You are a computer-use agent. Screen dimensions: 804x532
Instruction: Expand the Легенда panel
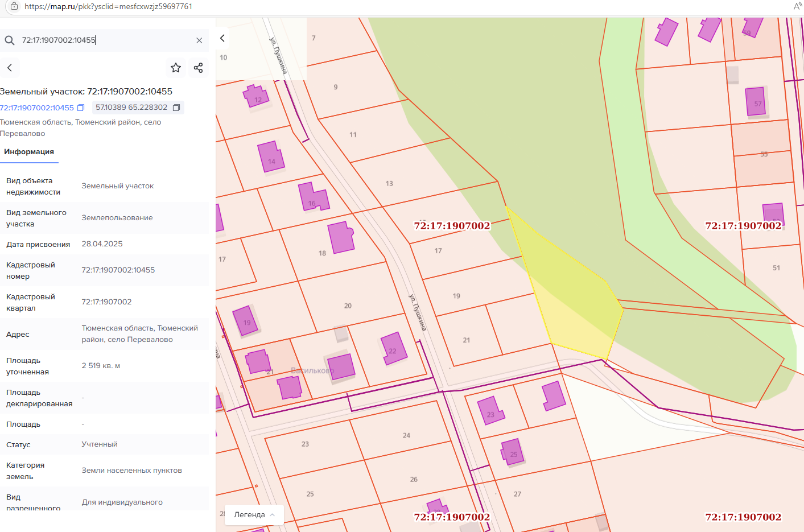point(254,514)
